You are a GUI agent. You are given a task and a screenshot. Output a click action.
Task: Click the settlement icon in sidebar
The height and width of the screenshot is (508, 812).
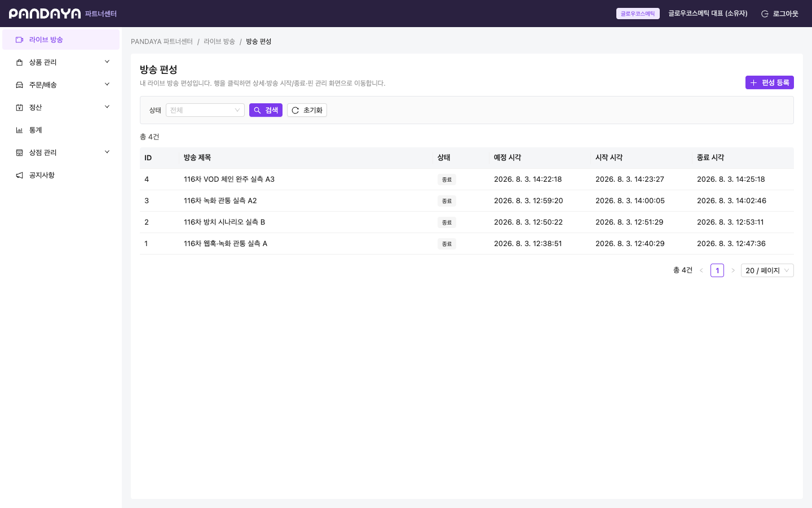pyautogui.click(x=19, y=107)
